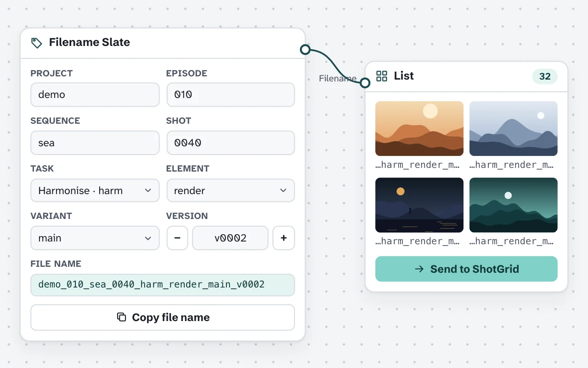Open the Task dropdown showing Harmonise · harm
The height and width of the screenshot is (368, 588).
click(x=95, y=190)
